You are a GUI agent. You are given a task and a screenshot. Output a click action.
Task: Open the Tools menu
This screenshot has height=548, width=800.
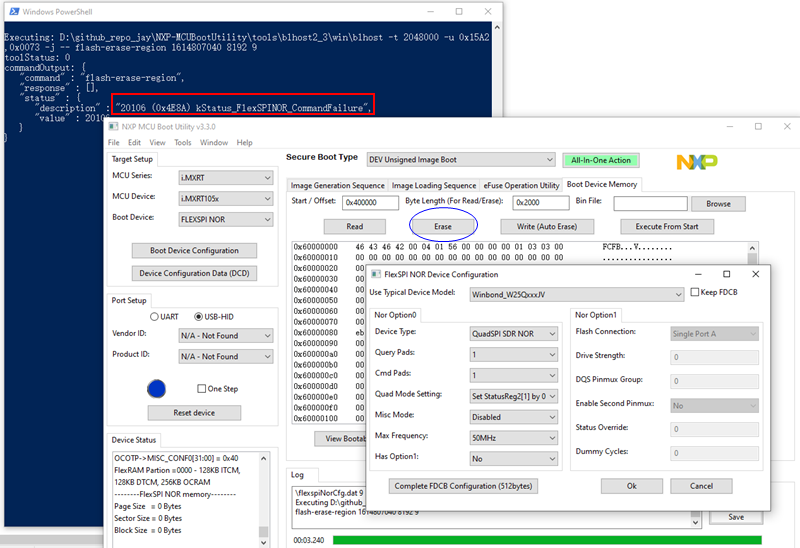183,142
